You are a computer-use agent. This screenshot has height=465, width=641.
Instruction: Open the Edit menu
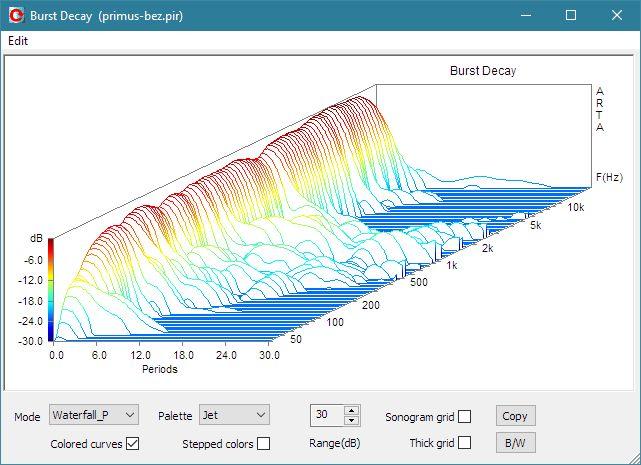(18, 41)
